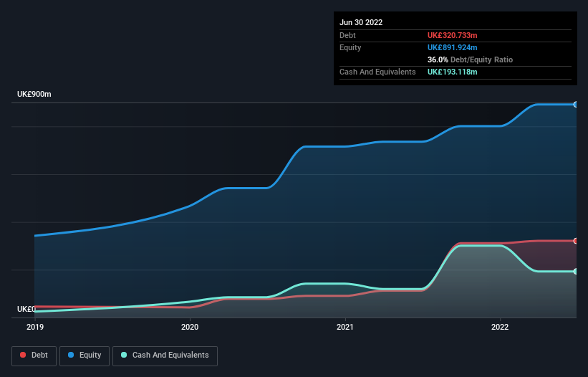Image resolution: width=588 pixels, height=377 pixels.
Task: Click the 2022 x-axis label
Action: (x=500, y=327)
